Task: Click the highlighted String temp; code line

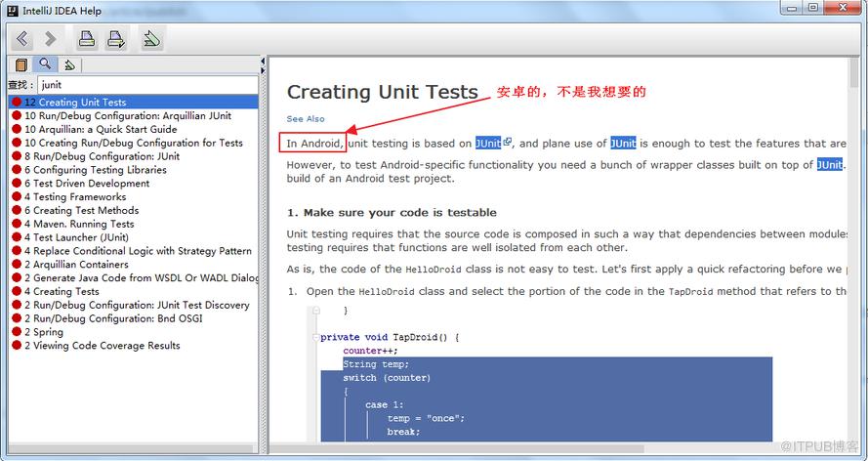Action: (376, 364)
